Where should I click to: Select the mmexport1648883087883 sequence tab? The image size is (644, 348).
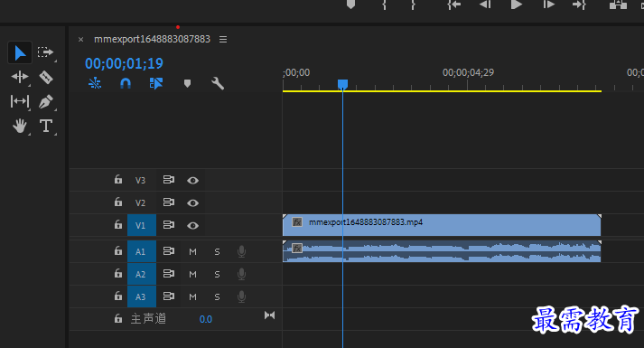click(152, 39)
